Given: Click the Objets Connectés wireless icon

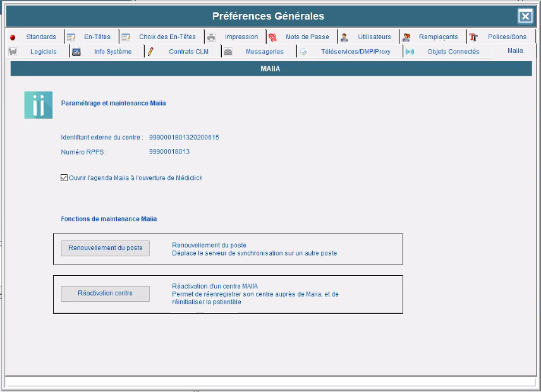Looking at the screenshot, I should click(410, 52).
